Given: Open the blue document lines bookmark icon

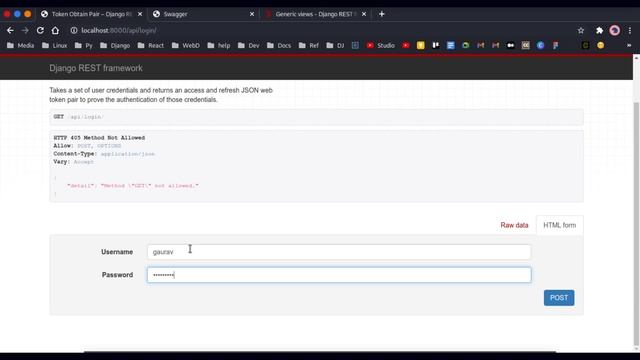Looking at the screenshot, I should (x=451, y=45).
